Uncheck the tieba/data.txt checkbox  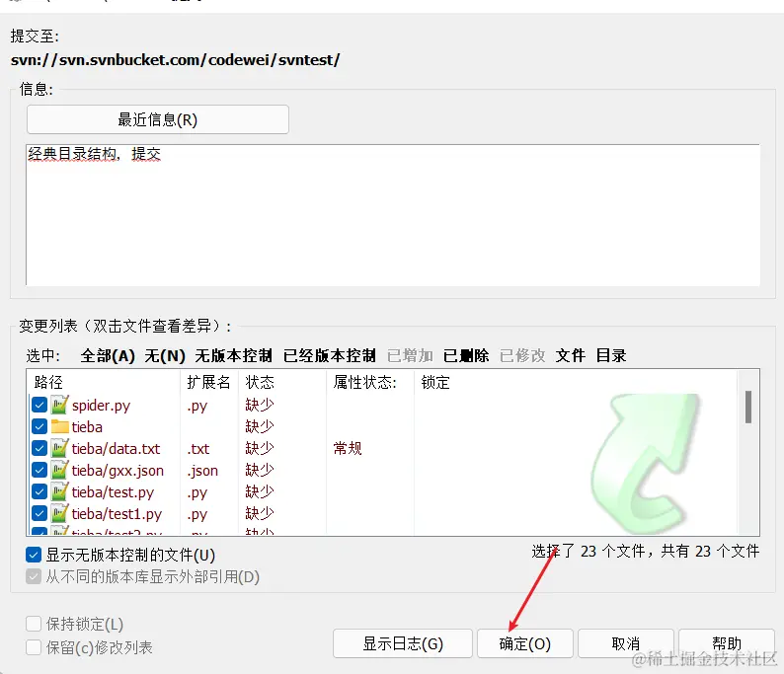point(39,448)
